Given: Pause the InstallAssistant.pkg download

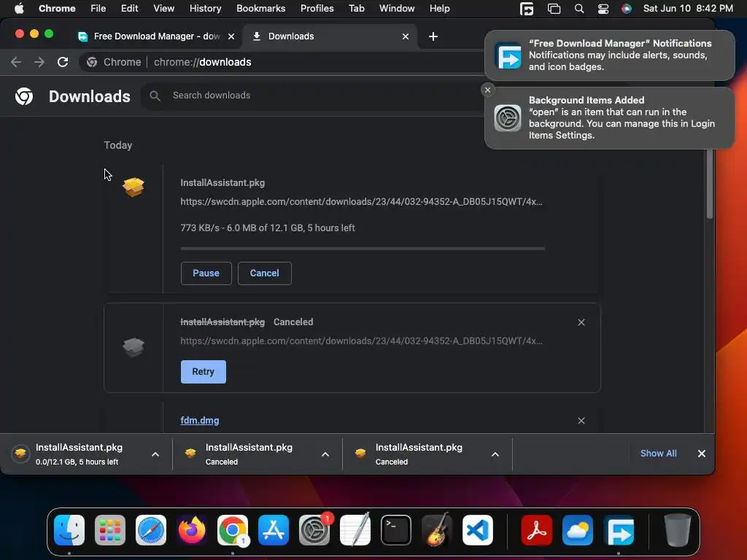Looking at the screenshot, I should pyautogui.click(x=206, y=273).
